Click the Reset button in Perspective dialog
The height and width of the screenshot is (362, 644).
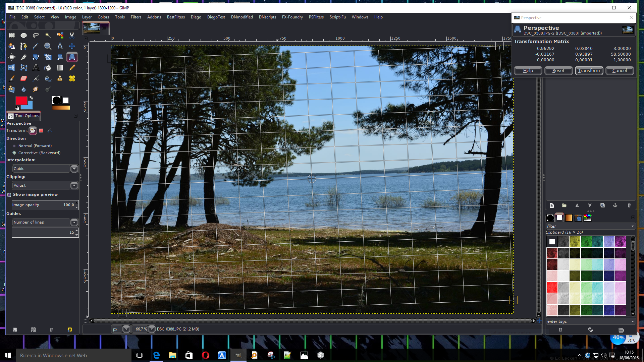[x=558, y=71]
